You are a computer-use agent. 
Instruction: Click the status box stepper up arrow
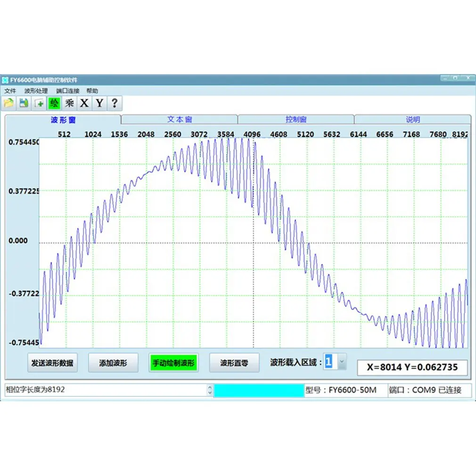(210, 387)
